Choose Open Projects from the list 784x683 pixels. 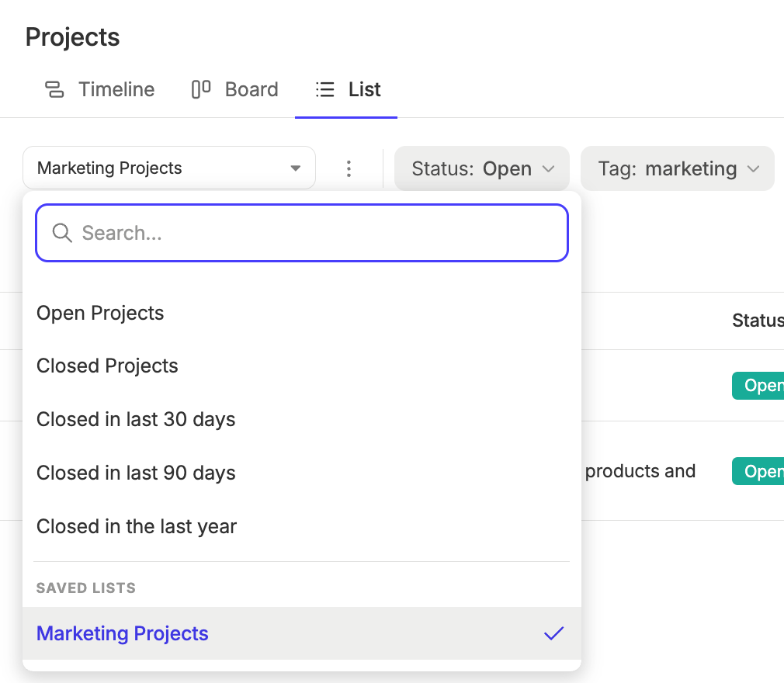[x=302, y=313]
